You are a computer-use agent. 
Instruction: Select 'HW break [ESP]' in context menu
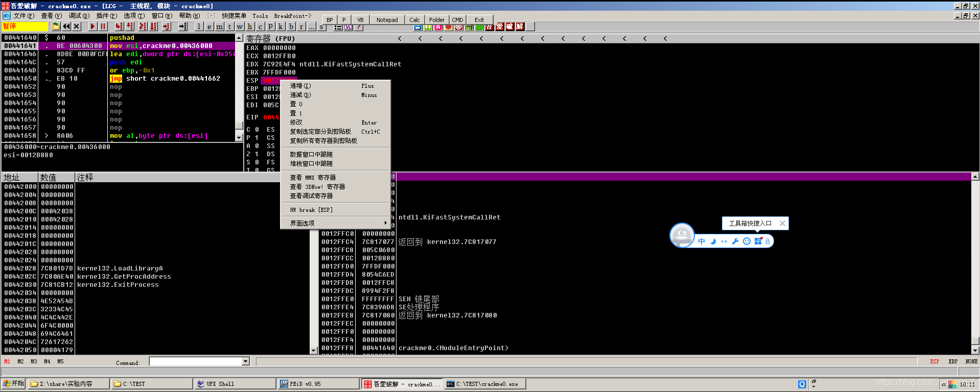(x=335, y=210)
